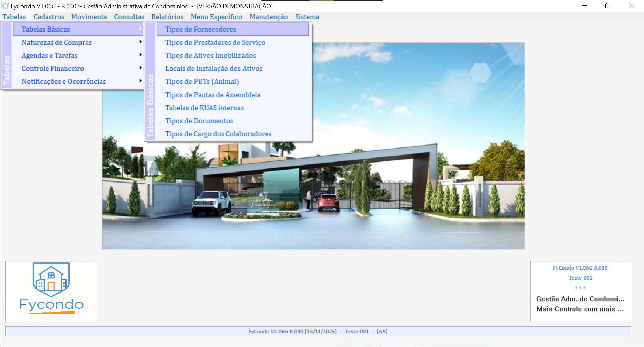Expand the Naturezas de Compras submenu
The width and height of the screenshot is (644, 347).
[x=57, y=43]
